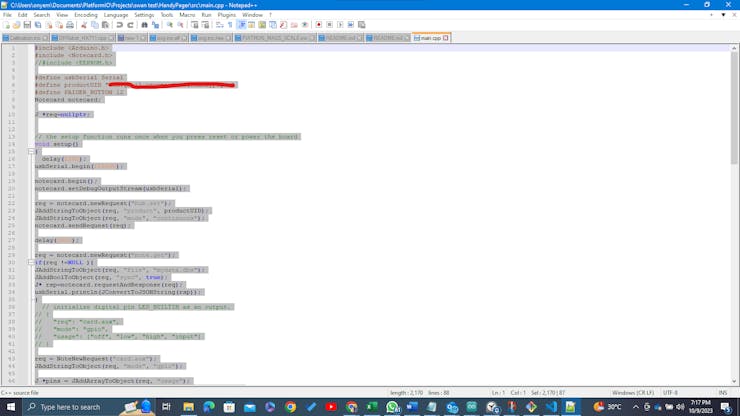Stop macro recording with the toolbar icon
Screen dimensions: 740x416
click(x=329, y=25)
